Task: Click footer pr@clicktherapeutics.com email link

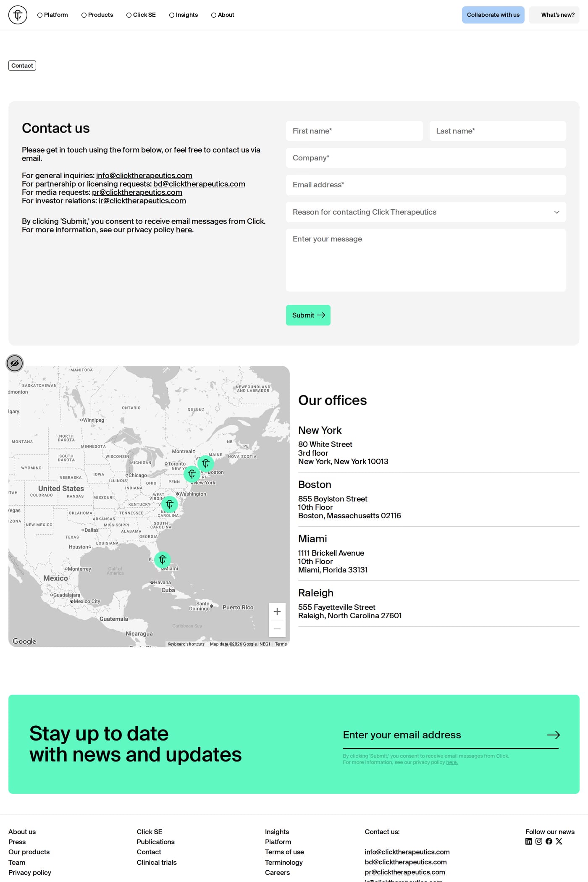Action: point(405,872)
